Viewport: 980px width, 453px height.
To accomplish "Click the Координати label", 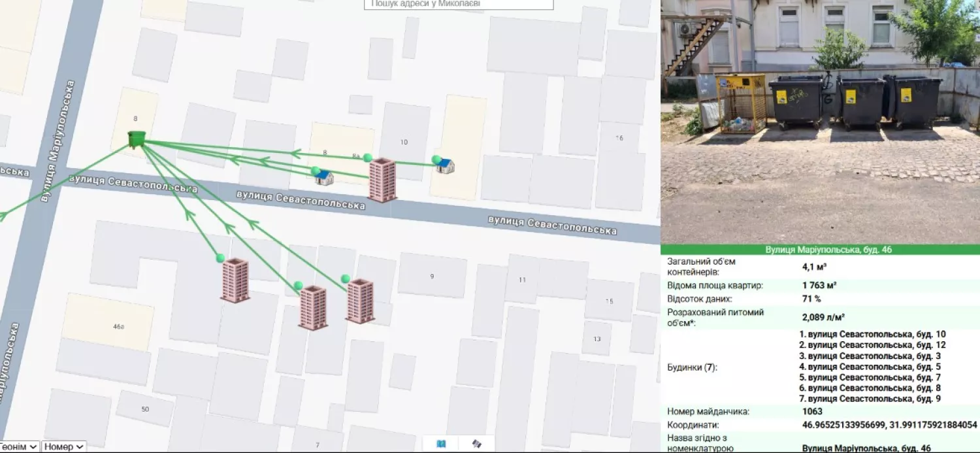I will click(x=693, y=424).
